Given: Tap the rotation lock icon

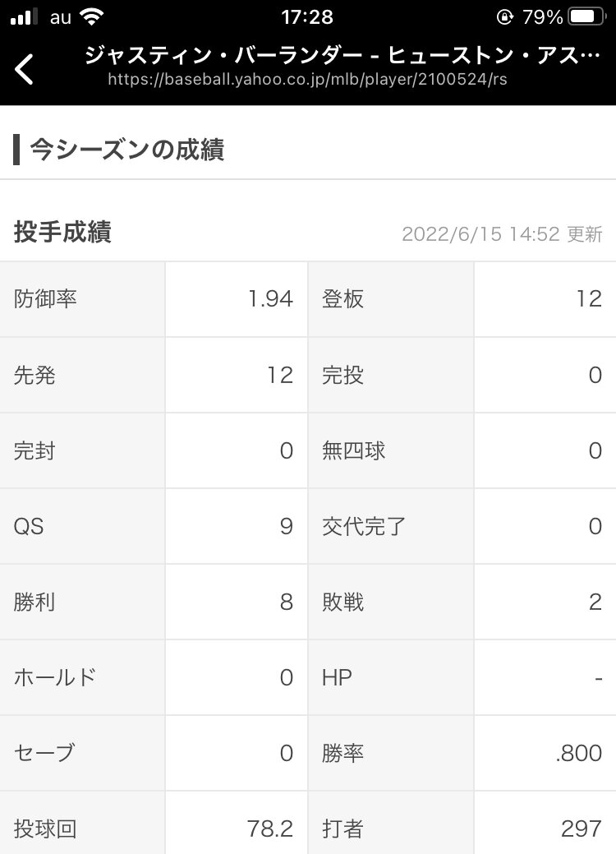Looking at the screenshot, I should (504, 16).
